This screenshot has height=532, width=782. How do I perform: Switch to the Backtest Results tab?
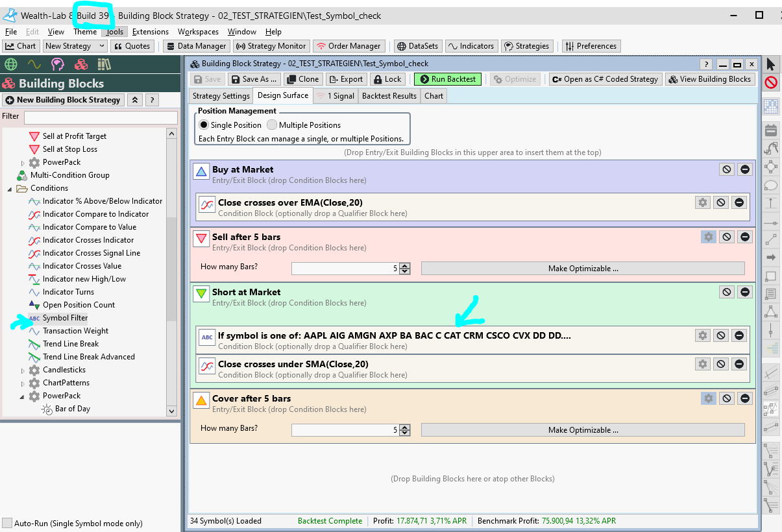[x=389, y=96]
